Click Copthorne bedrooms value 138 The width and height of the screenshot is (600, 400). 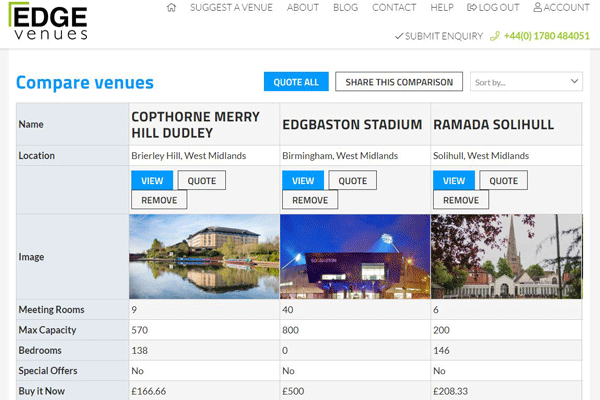[140, 350]
